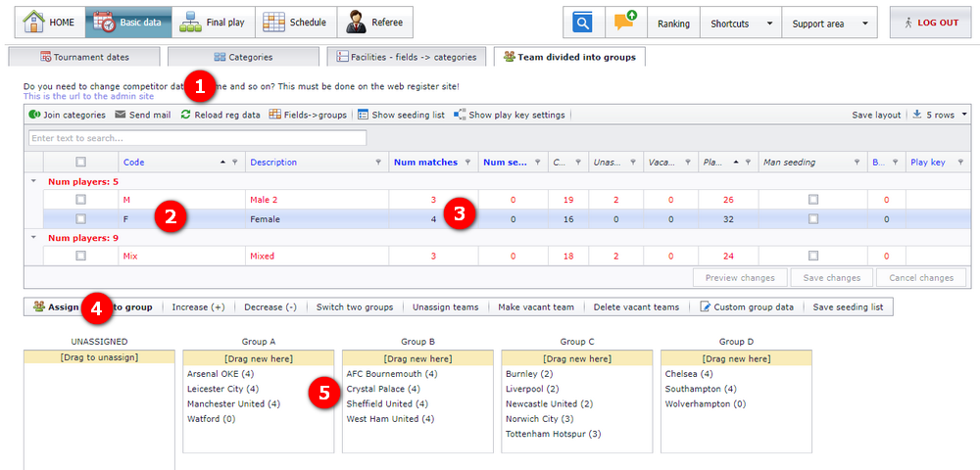Select Team divided into groups tab
The height and width of the screenshot is (470, 980).
click(569, 57)
